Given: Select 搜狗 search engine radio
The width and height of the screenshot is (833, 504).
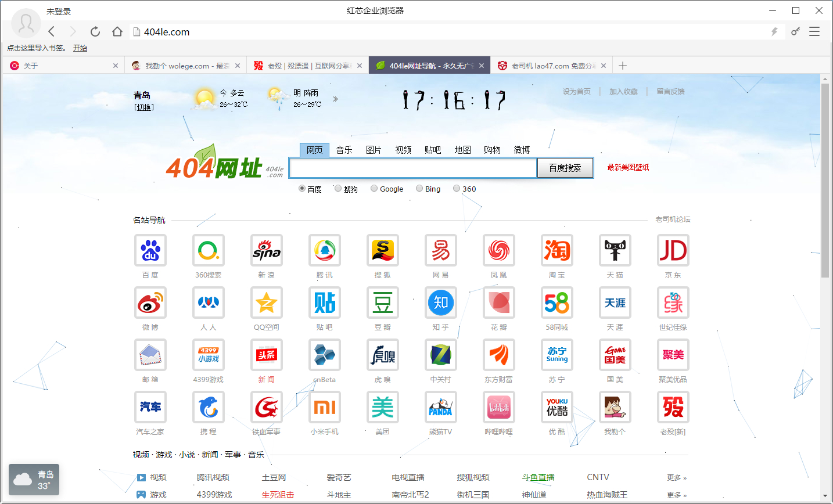Looking at the screenshot, I should (x=338, y=188).
